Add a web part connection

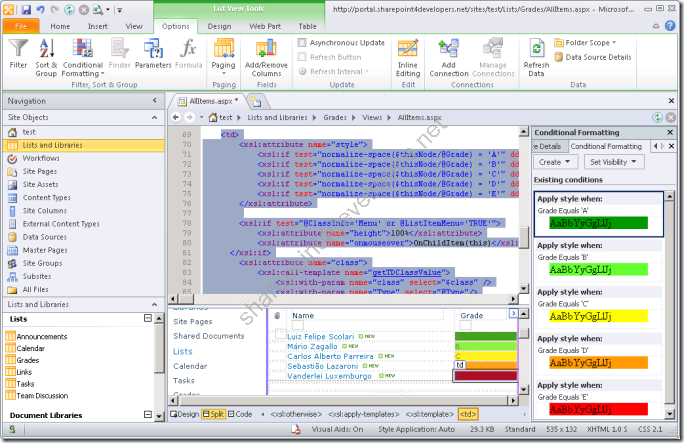[449, 58]
